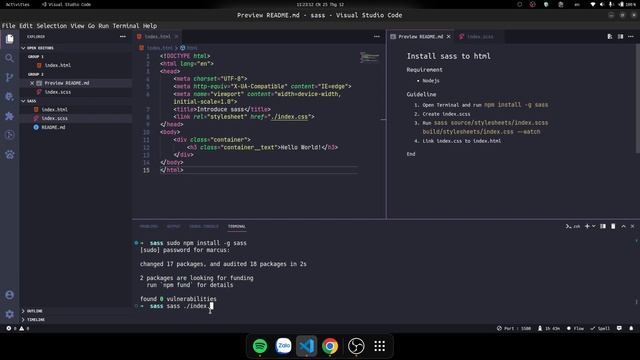Open the Help menu
This screenshot has height=360, width=640.
click(x=150, y=26)
